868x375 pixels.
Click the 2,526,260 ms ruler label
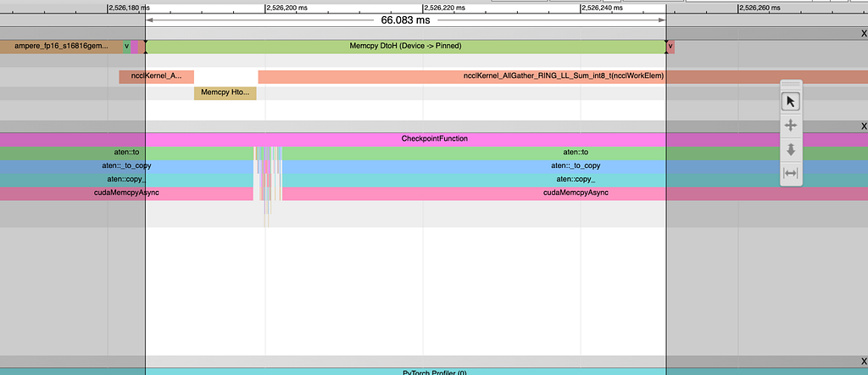(760, 8)
